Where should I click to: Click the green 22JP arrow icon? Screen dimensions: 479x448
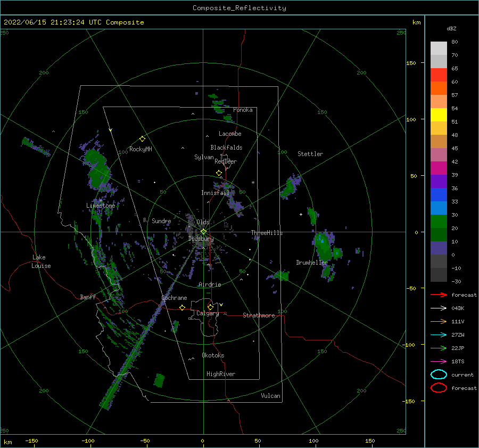pyautogui.click(x=439, y=348)
